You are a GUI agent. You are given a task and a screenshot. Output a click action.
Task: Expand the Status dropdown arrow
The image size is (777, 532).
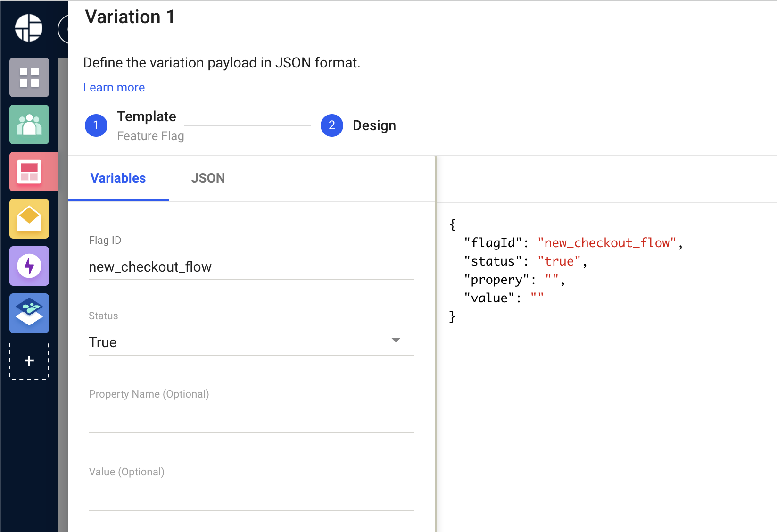(x=396, y=340)
